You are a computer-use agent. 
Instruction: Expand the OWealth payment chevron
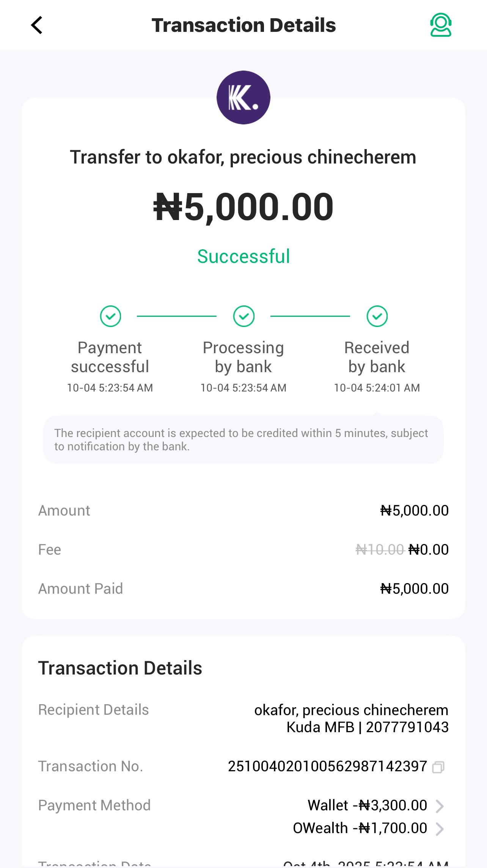[440, 829]
